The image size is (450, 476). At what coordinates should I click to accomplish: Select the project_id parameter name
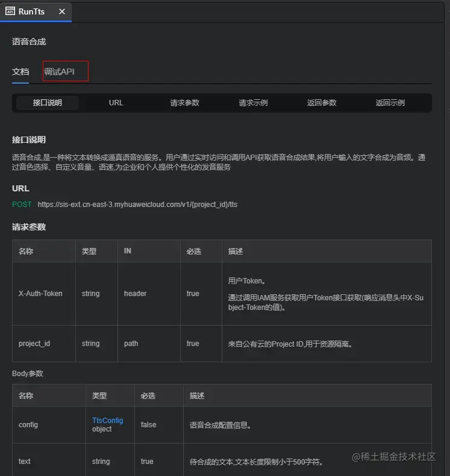pos(34,344)
